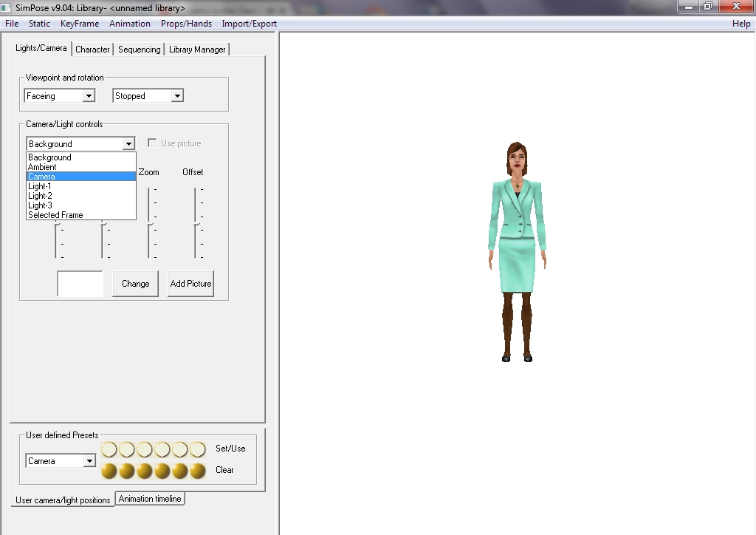
Task: Click the SimPose icon in the title bar
Action: pyautogui.click(x=7, y=8)
